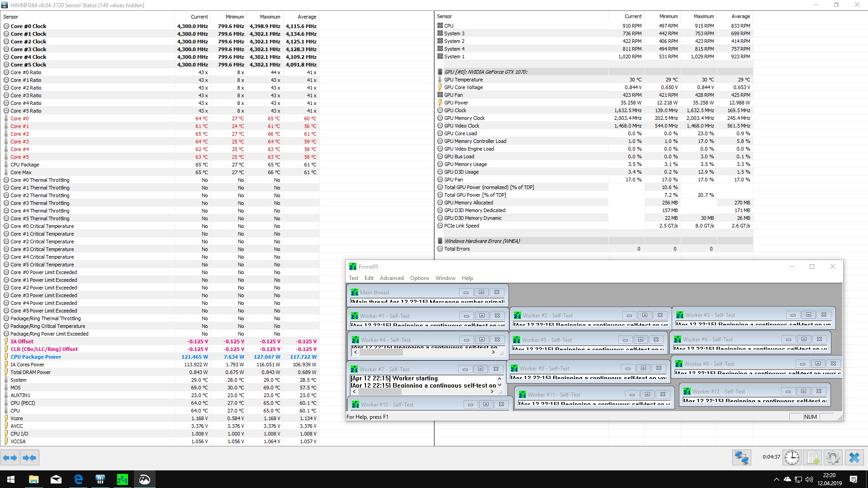Activate the Worker #10 Self-Test window title
This screenshot has height=488, width=868.
pyautogui.click(x=387, y=405)
